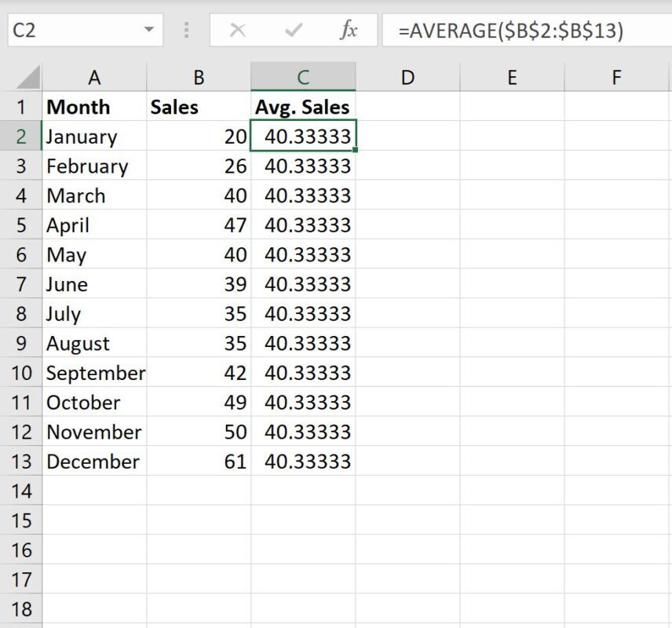
Task: Click the Avg. Sales header cell
Action: [304, 107]
